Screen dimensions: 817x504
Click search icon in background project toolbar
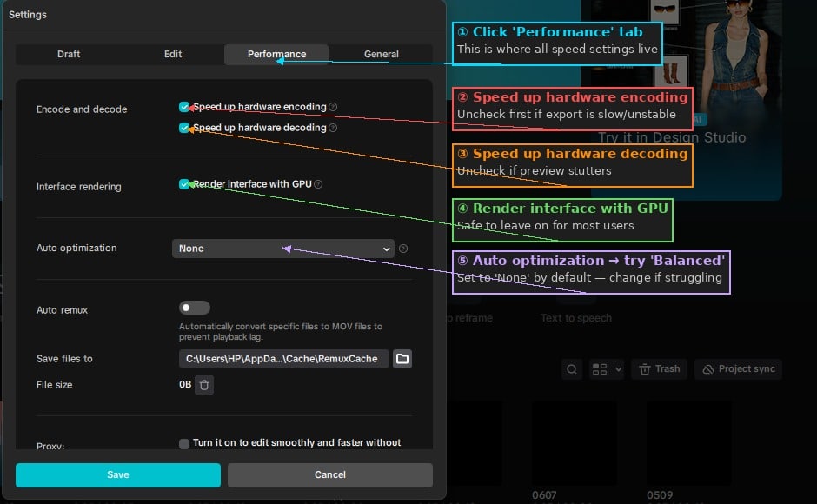(x=572, y=369)
